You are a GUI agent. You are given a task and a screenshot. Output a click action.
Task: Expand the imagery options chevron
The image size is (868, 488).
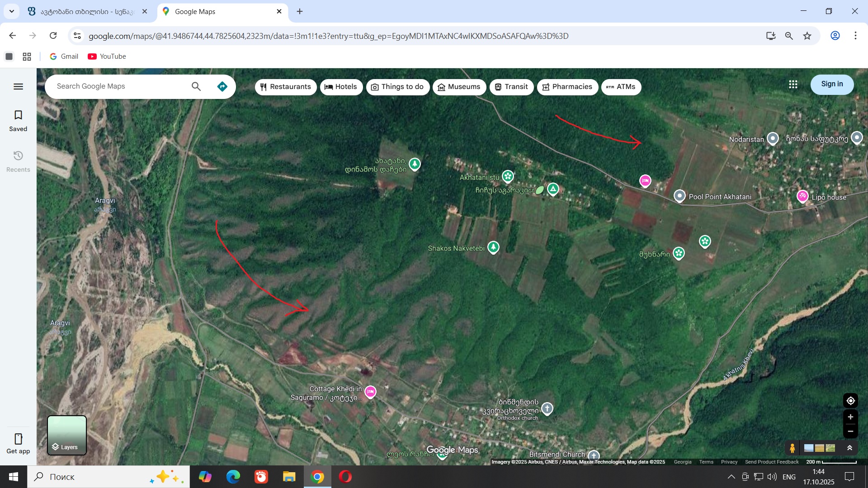[x=849, y=448]
